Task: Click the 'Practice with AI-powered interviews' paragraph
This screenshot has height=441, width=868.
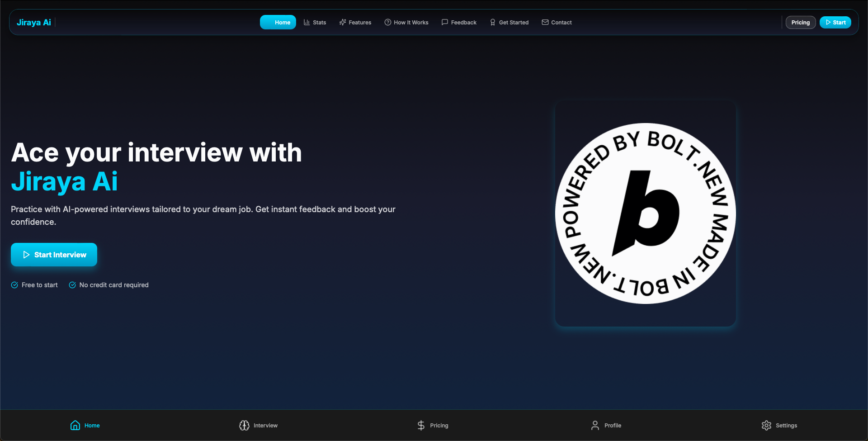Action: [203, 215]
